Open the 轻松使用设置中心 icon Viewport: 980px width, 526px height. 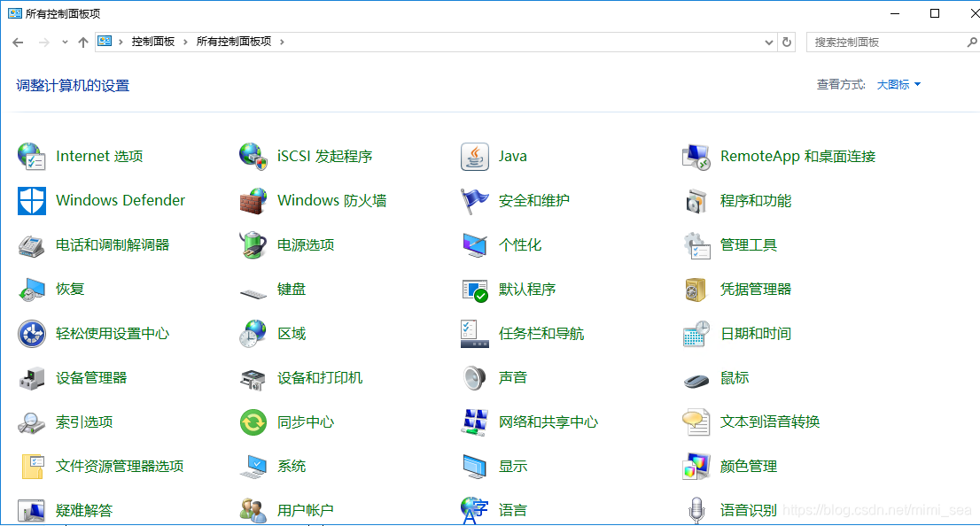pyautogui.click(x=31, y=334)
